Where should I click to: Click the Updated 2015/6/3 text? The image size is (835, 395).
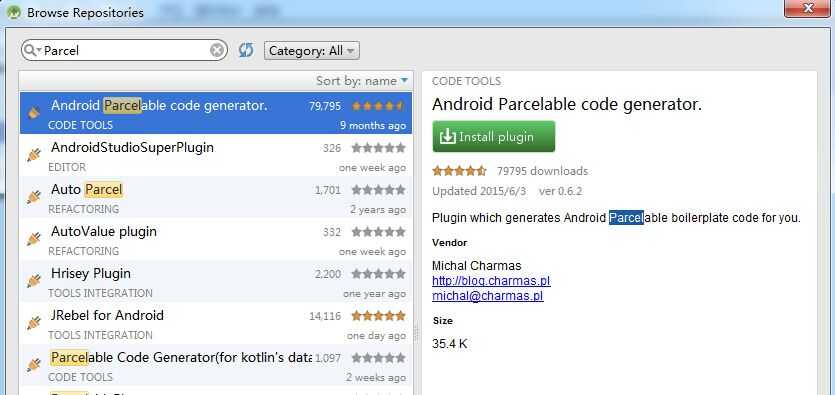click(x=479, y=191)
